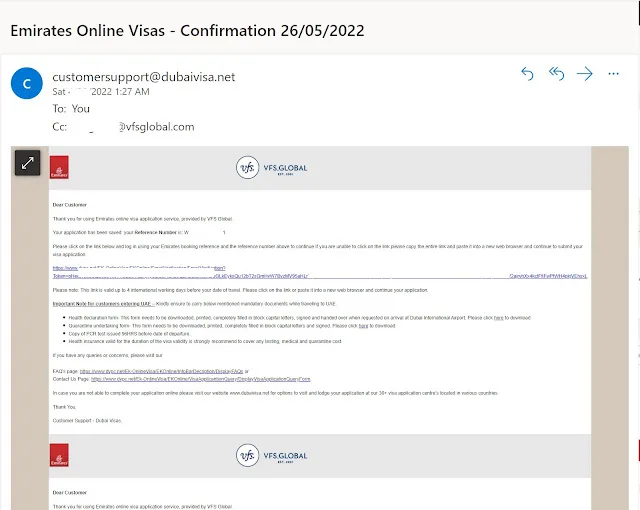Click the Important Note for customers heading

102,304
